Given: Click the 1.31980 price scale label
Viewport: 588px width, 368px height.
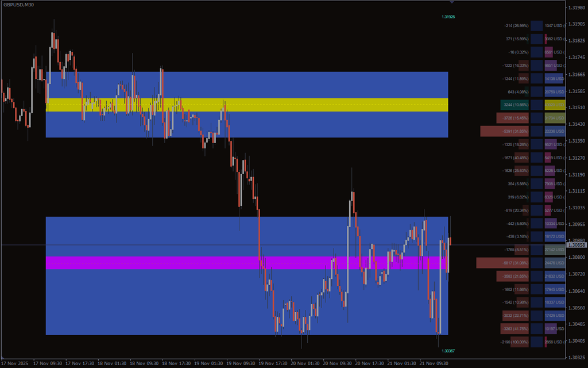Looking at the screenshot, I should 576,24.
